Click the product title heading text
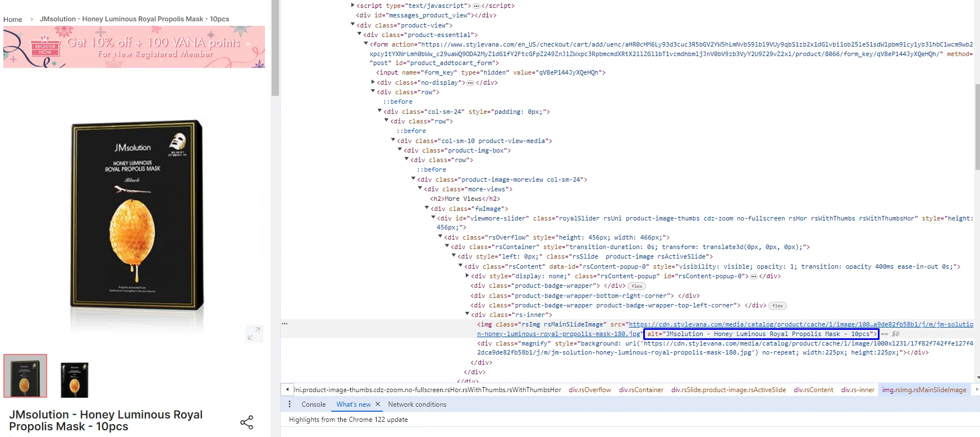980x437 pixels. pyautogui.click(x=106, y=421)
